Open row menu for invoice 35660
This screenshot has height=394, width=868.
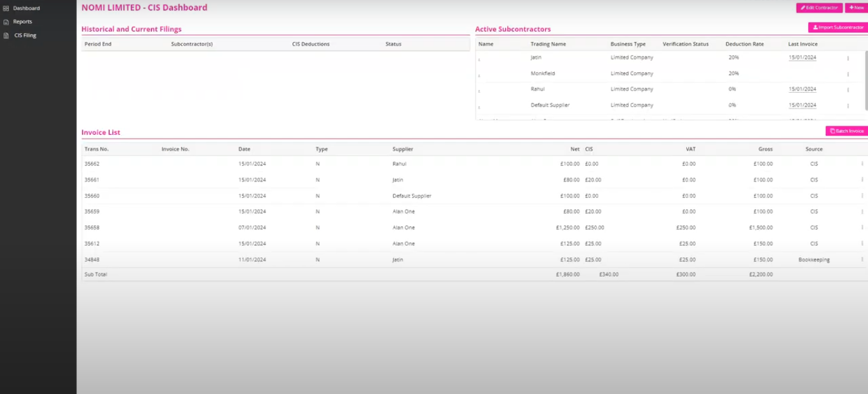point(862,196)
